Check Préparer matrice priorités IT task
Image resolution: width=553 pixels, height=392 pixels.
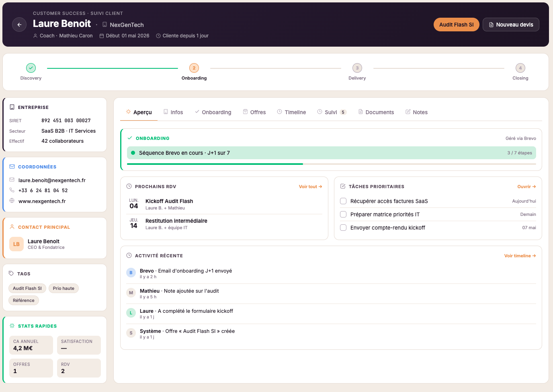tap(343, 214)
